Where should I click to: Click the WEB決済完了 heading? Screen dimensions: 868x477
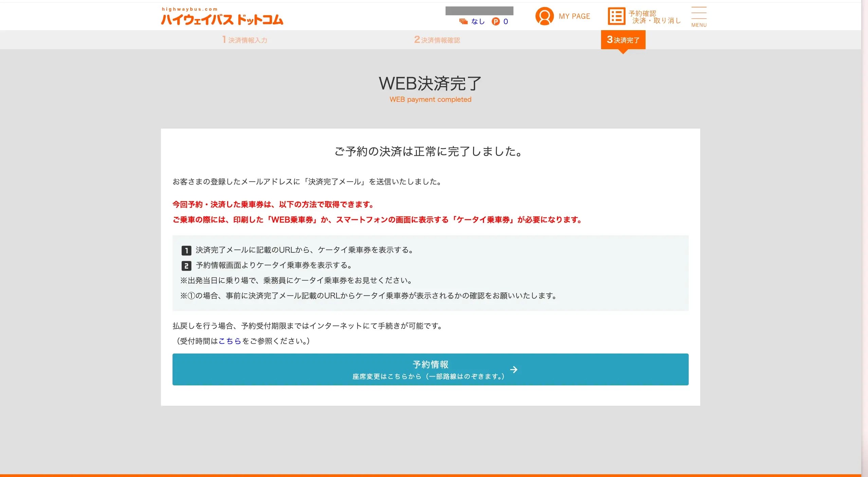(430, 83)
